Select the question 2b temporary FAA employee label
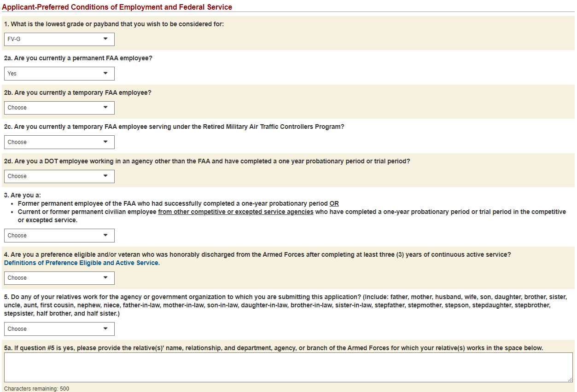The width and height of the screenshot is (577, 392). click(x=77, y=92)
